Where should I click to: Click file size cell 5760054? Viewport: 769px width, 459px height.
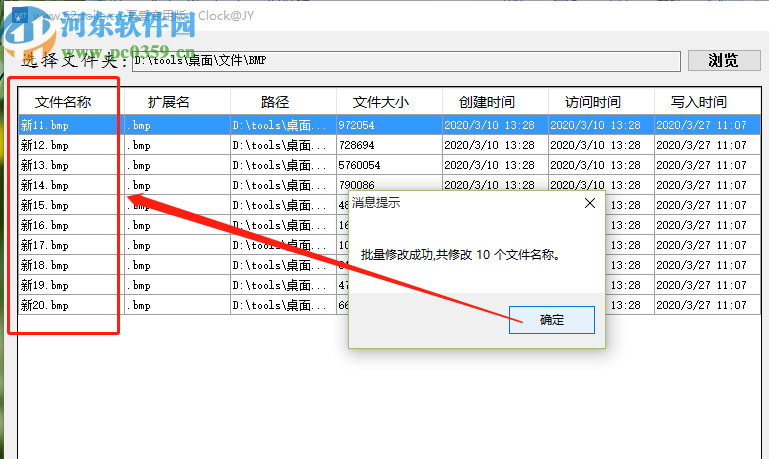[x=389, y=165]
